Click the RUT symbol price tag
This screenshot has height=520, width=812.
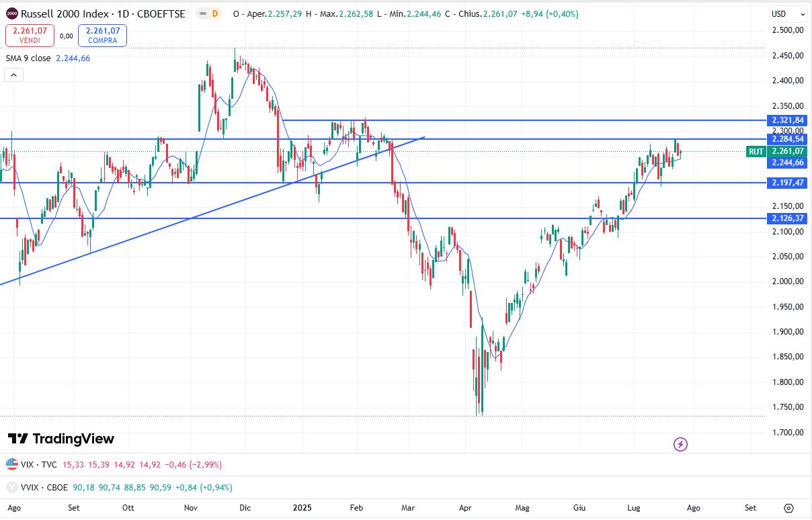tap(756, 152)
